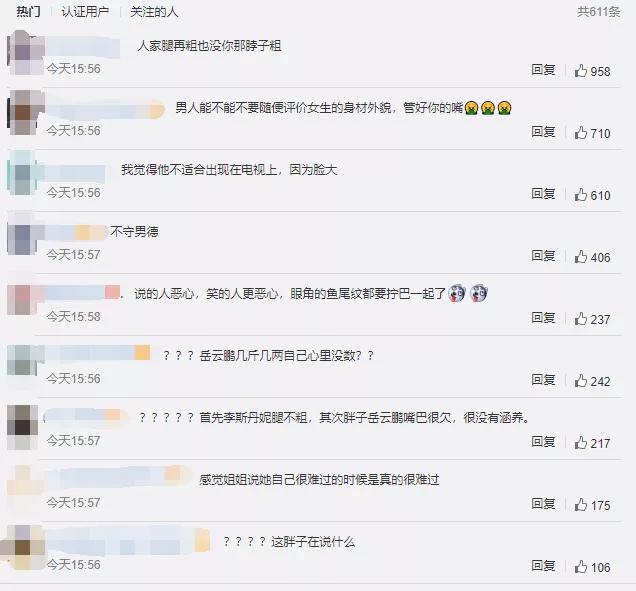The height and width of the screenshot is (591, 636).
Task: Click thumbs-up beside 217 count
Action: tap(580, 443)
